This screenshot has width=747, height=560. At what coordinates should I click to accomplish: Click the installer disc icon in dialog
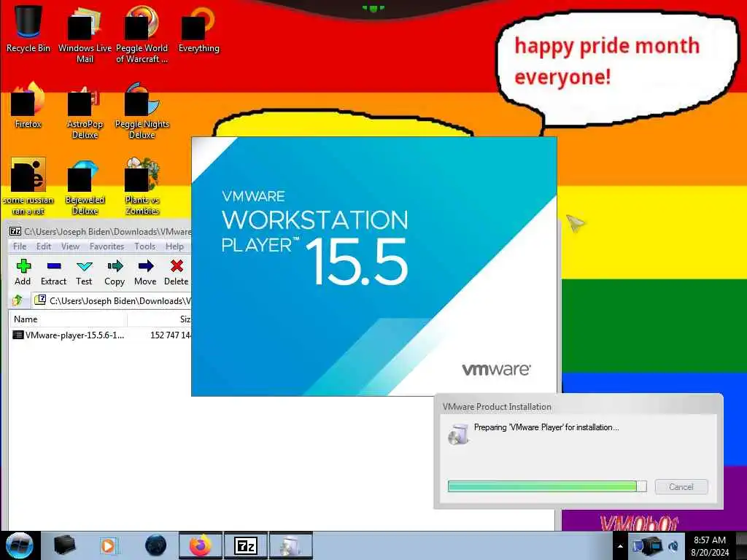tap(458, 434)
